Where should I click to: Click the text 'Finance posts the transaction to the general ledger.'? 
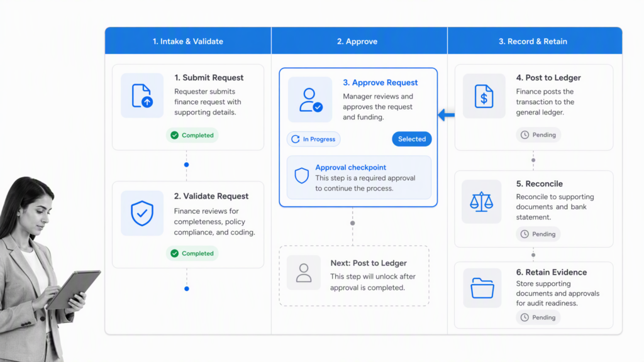[x=545, y=102]
